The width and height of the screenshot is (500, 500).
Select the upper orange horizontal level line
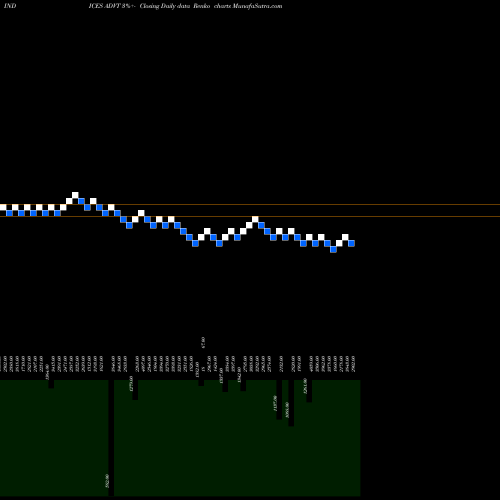pyautogui.click(x=250, y=205)
